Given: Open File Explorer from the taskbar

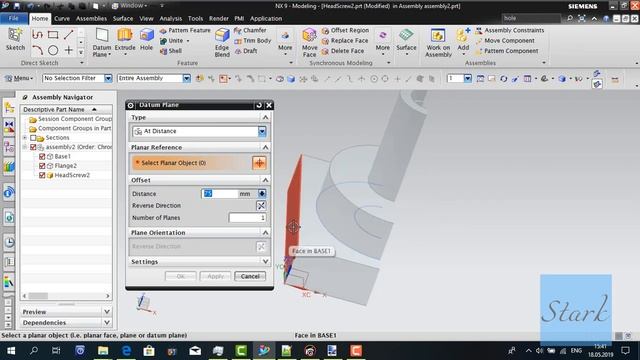Looking at the screenshot, I should pyautogui.click(x=103, y=351).
